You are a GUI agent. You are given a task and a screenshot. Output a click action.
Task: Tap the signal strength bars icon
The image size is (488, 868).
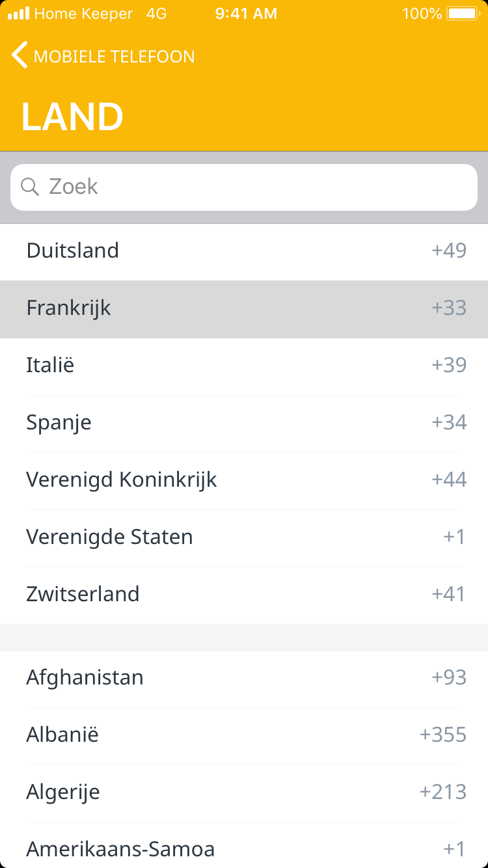18,13
